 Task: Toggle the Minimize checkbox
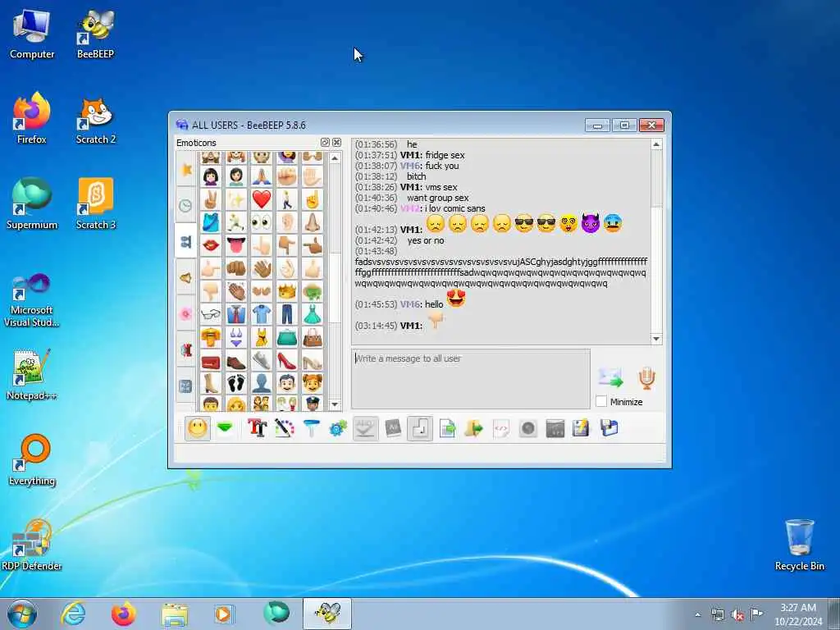click(x=601, y=401)
